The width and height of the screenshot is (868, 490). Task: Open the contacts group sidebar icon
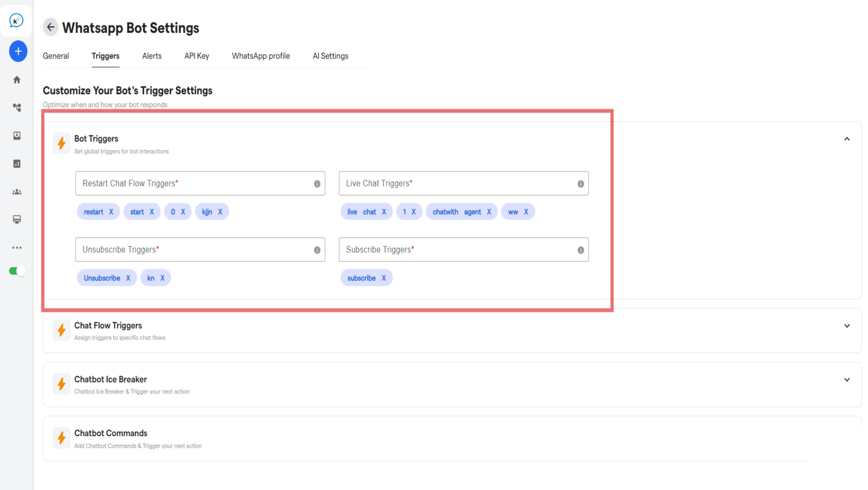pos(17,192)
